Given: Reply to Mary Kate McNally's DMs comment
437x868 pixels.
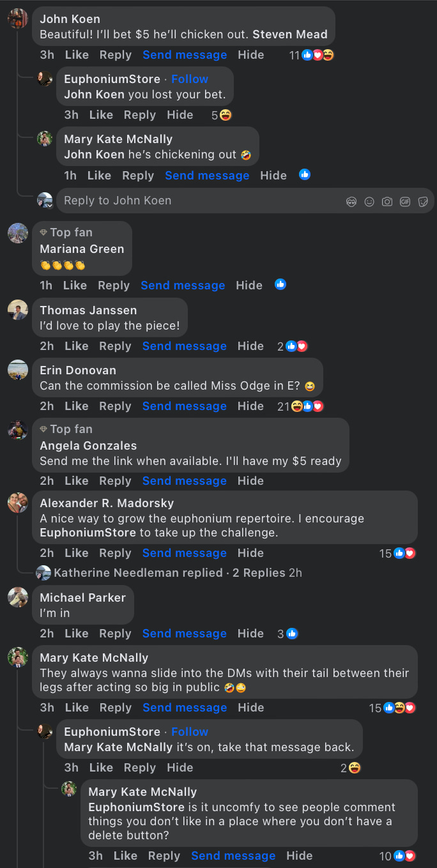Looking at the screenshot, I should click(116, 708).
